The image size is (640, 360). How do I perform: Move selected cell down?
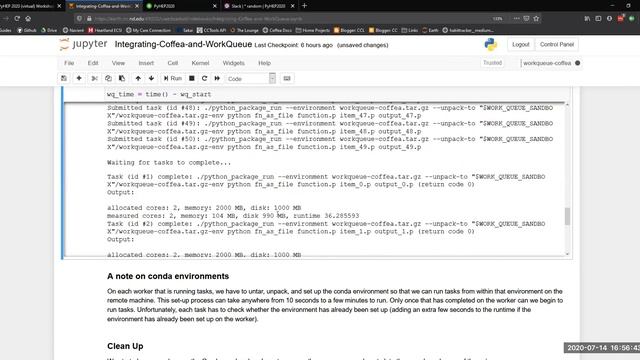[151, 78]
